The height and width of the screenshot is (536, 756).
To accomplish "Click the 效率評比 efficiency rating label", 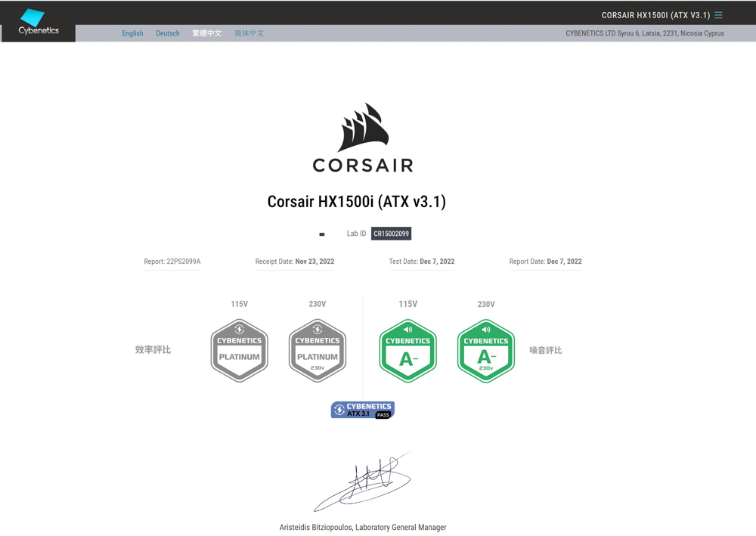I will point(153,349).
